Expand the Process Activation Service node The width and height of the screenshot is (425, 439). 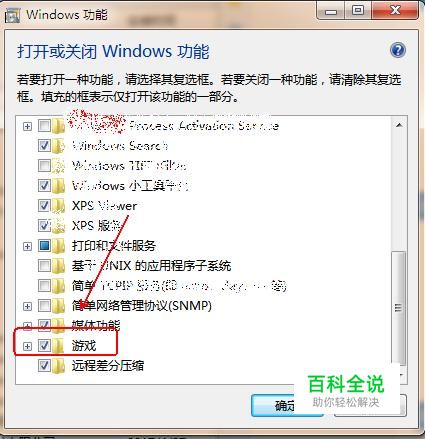pos(27,126)
